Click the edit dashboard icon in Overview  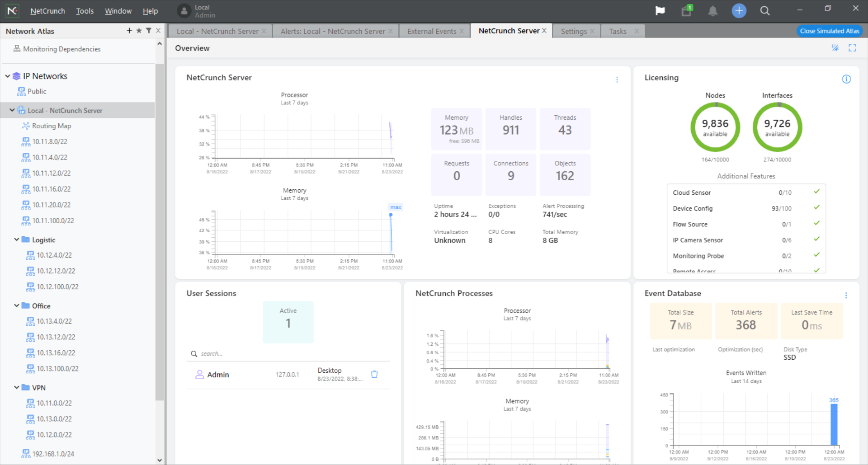(835, 48)
